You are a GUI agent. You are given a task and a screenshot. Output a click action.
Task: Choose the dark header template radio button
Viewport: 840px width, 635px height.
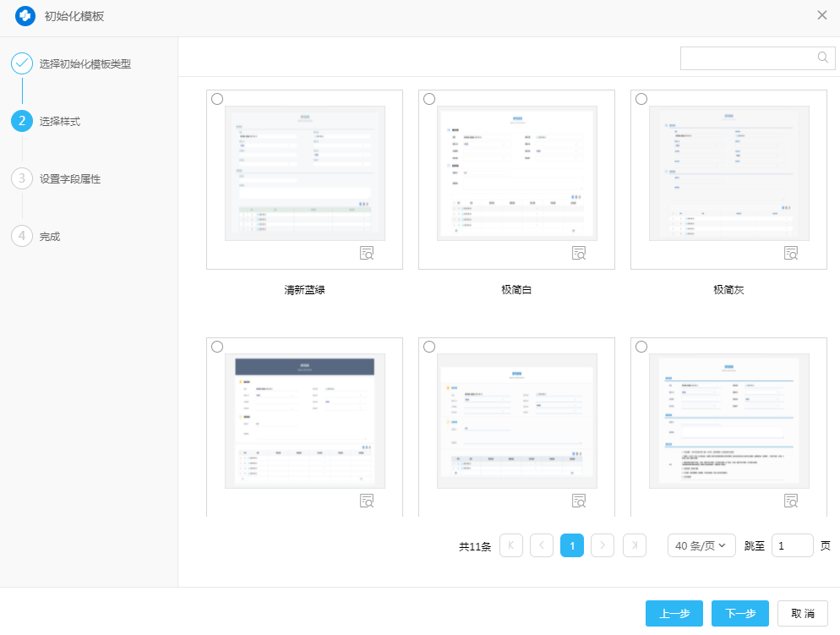[x=217, y=347]
